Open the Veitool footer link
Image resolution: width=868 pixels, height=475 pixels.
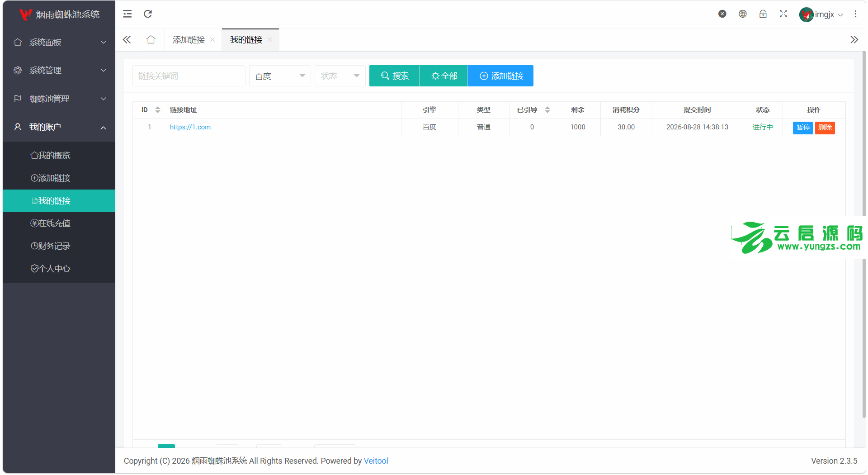(x=376, y=461)
